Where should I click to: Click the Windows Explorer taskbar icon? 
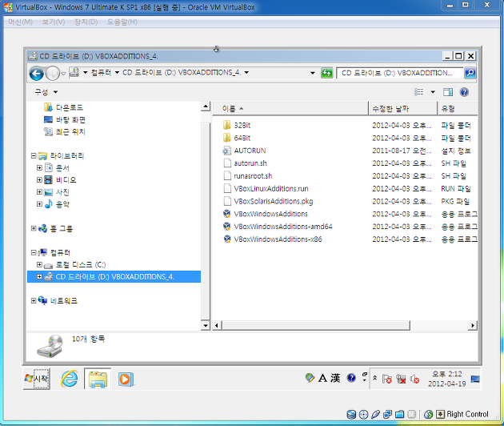coord(98,379)
